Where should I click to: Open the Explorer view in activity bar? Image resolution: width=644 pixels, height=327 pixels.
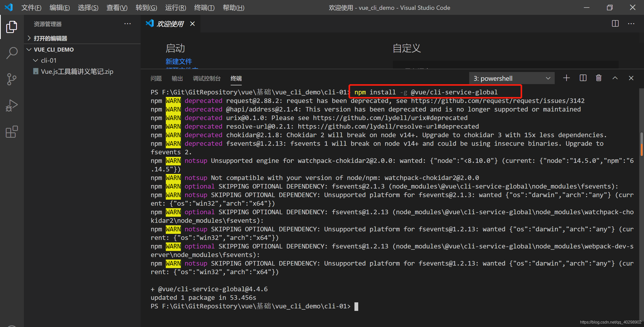tap(12, 27)
